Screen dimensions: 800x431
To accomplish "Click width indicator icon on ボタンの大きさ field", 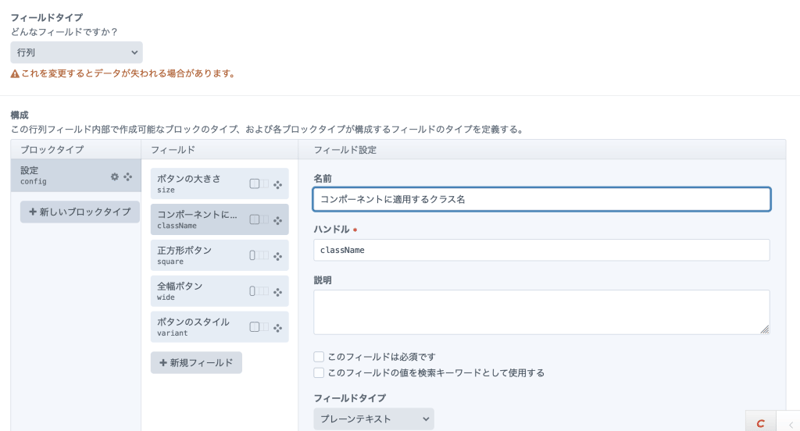I will click(259, 184).
